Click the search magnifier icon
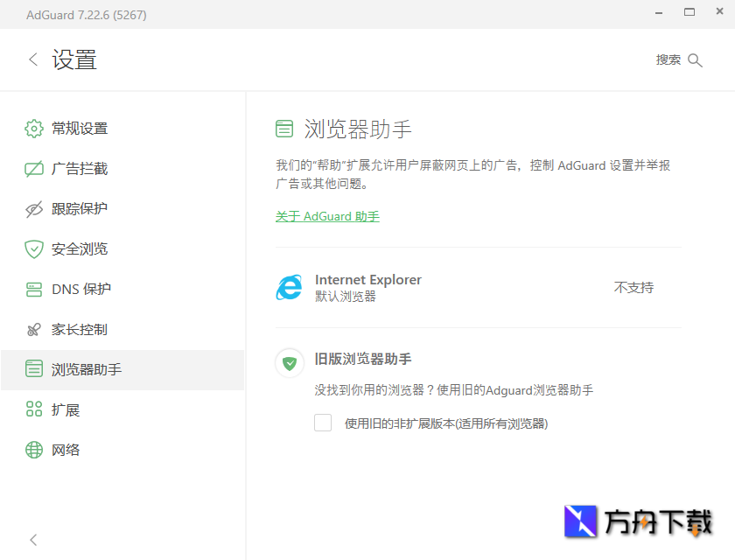 click(696, 59)
